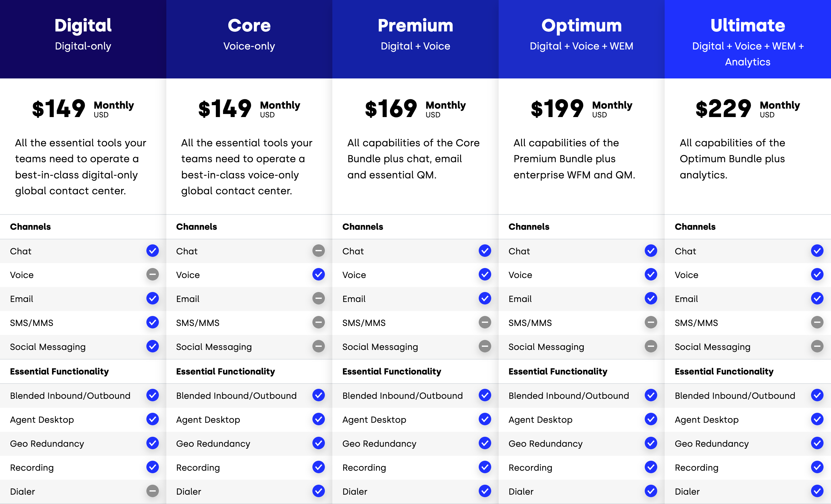
Task: Click the Agent Desktop checkmark in Optimum plan
Action: (651, 419)
